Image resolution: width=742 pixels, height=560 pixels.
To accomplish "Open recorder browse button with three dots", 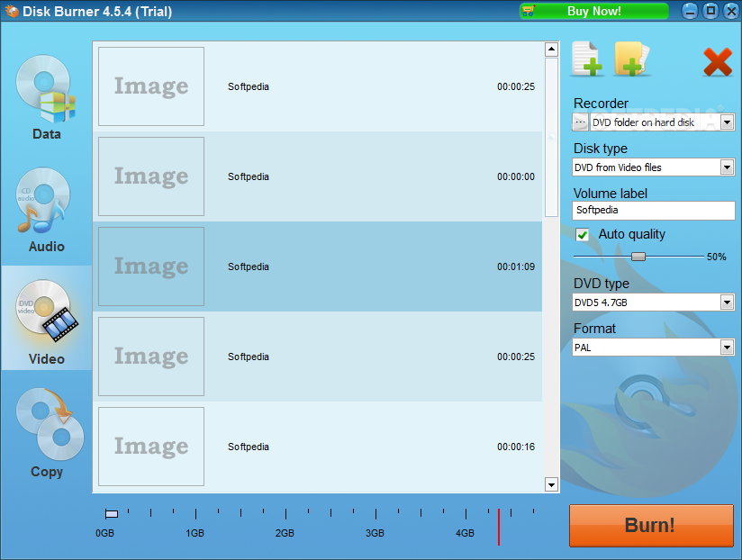I will click(x=580, y=122).
